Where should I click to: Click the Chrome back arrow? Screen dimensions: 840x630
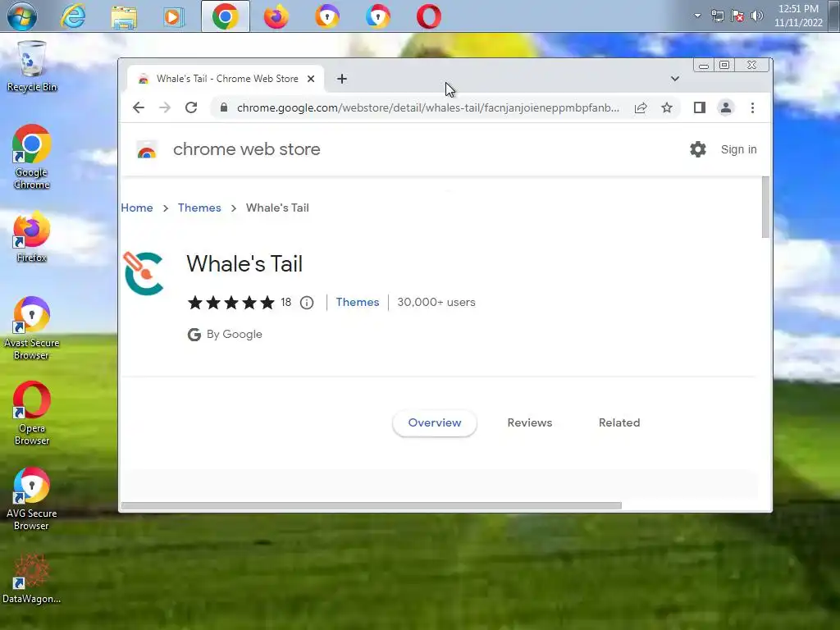coord(138,107)
